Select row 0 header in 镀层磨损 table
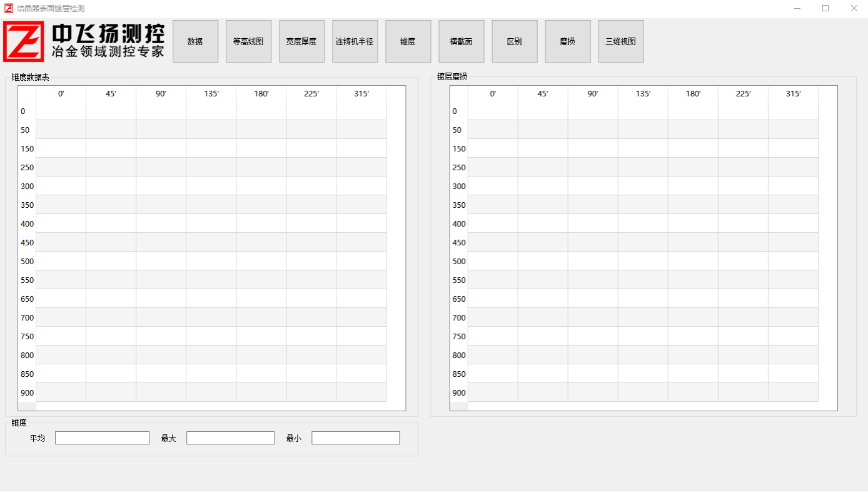This screenshot has width=868, height=492. [458, 111]
